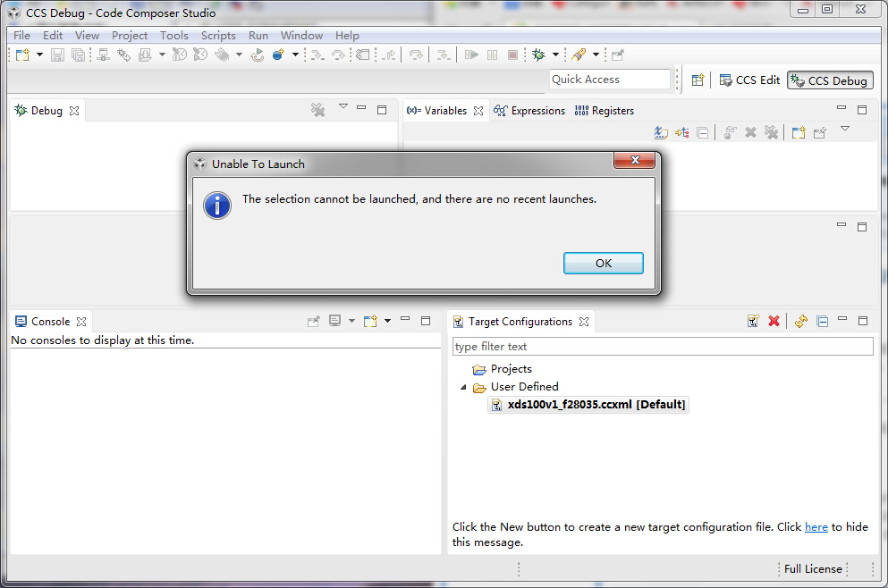888x588 pixels.
Task: Select the Target Configurations tab
Action: pyautogui.click(x=512, y=322)
